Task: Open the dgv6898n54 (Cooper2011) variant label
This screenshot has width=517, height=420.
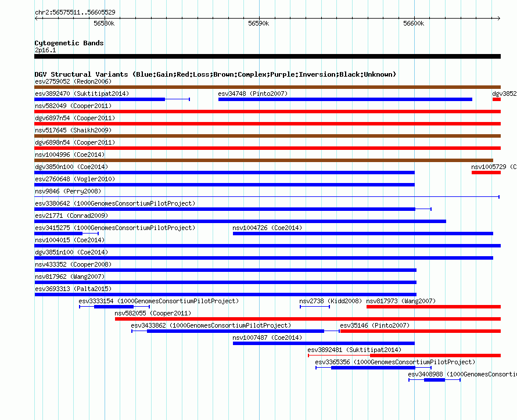Action: click(75, 142)
